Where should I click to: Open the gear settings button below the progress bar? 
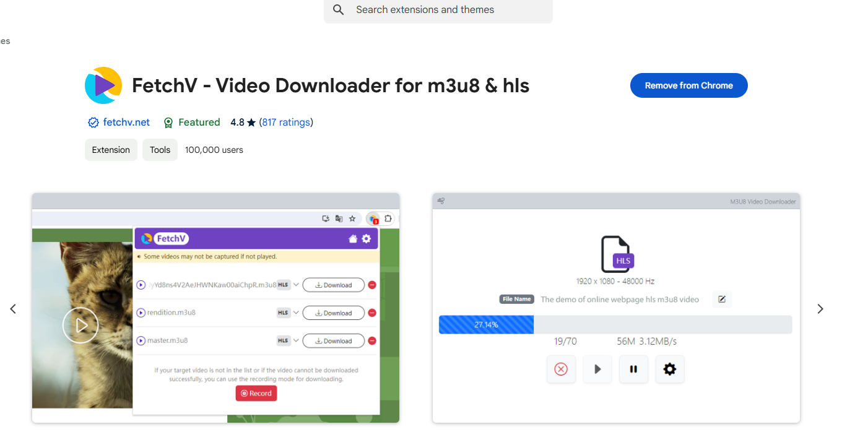(670, 369)
